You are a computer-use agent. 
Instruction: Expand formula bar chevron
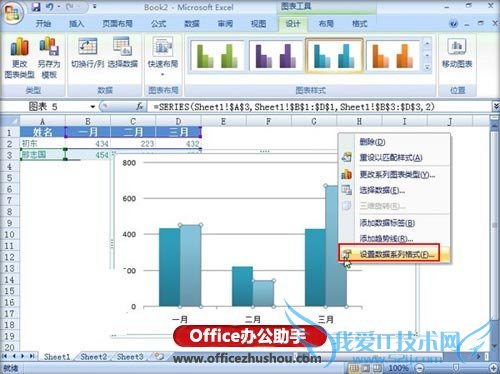[496, 106]
